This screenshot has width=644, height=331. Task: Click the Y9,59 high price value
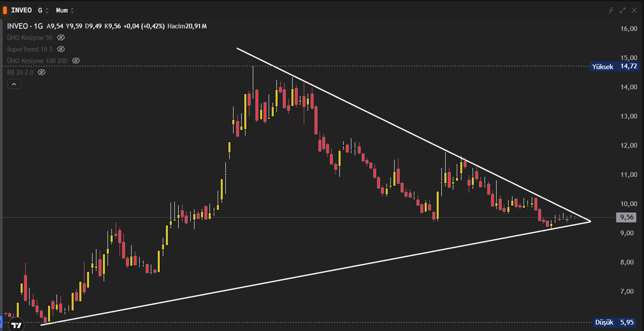pos(75,26)
